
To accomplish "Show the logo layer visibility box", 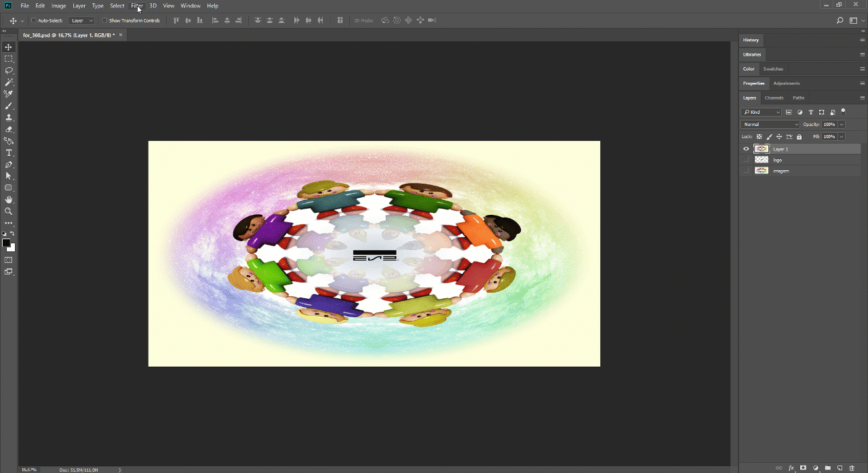I will [746, 160].
